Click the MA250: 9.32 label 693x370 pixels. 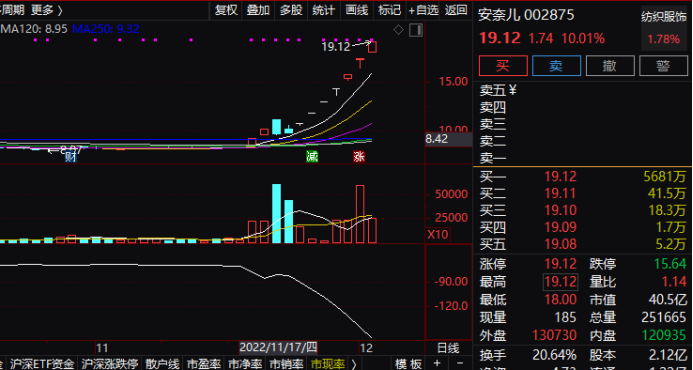[106, 29]
